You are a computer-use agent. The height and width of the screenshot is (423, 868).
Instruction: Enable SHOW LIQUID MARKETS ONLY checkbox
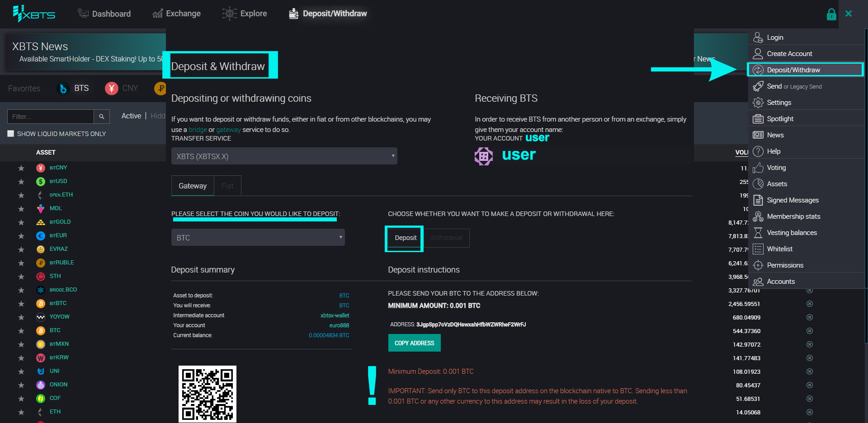pyautogui.click(x=11, y=133)
